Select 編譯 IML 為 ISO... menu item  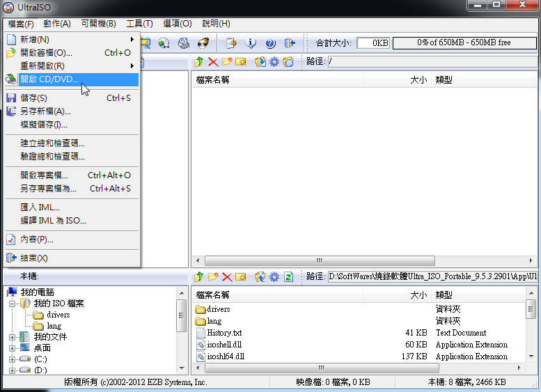72,221
